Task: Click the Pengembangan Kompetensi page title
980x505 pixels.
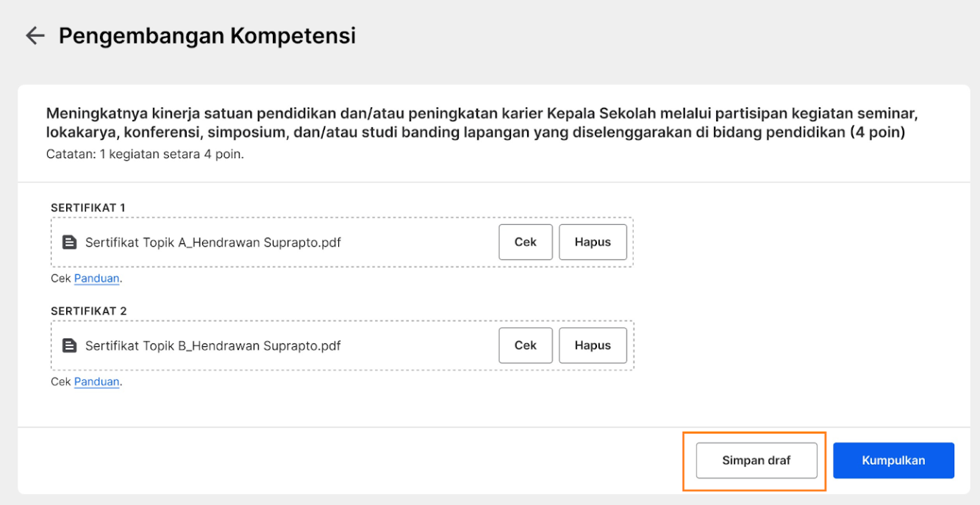Action: click(207, 35)
